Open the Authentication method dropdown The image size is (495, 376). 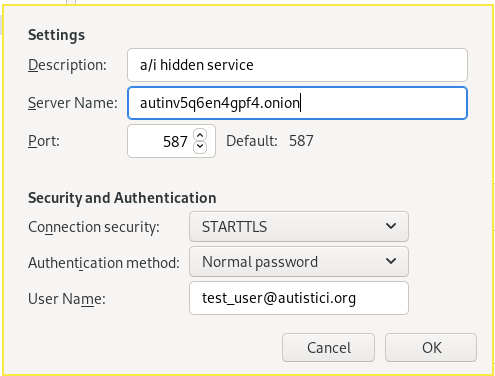[299, 262]
